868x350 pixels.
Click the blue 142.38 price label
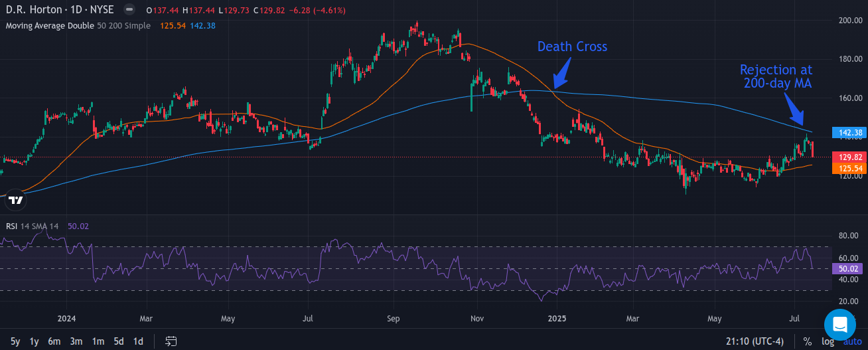pyautogui.click(x=848, y=132)
